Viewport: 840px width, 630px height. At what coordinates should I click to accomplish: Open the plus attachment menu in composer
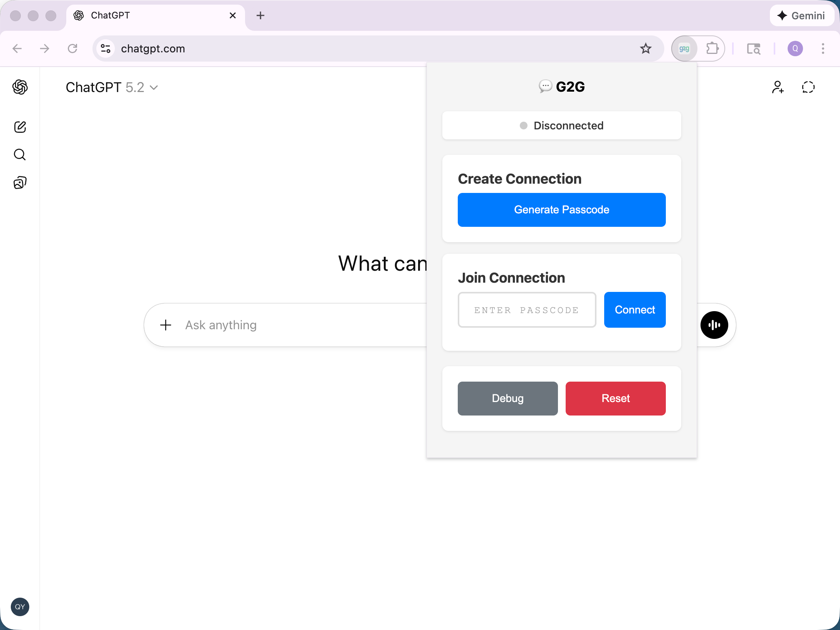coord(166,325)
